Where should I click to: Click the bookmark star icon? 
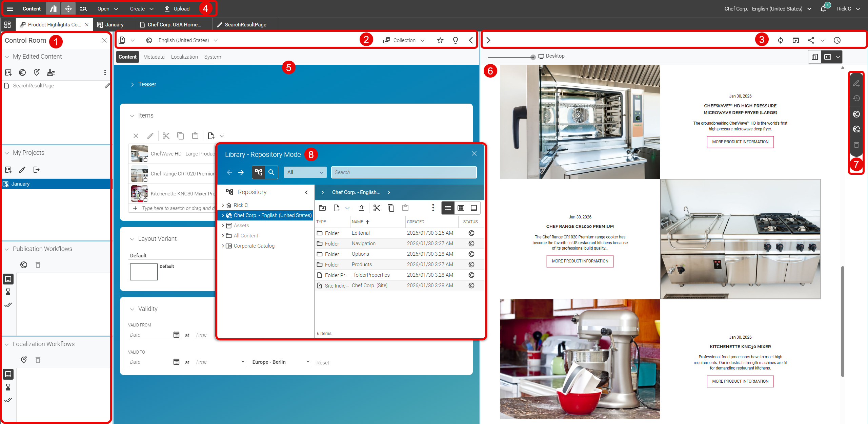pos(440,40)
